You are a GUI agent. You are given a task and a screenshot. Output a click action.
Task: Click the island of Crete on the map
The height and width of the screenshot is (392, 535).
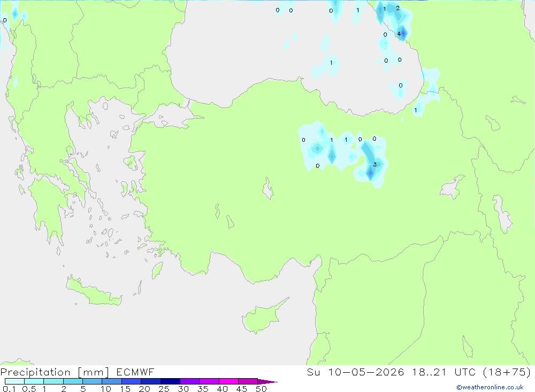tap(94, 292)
